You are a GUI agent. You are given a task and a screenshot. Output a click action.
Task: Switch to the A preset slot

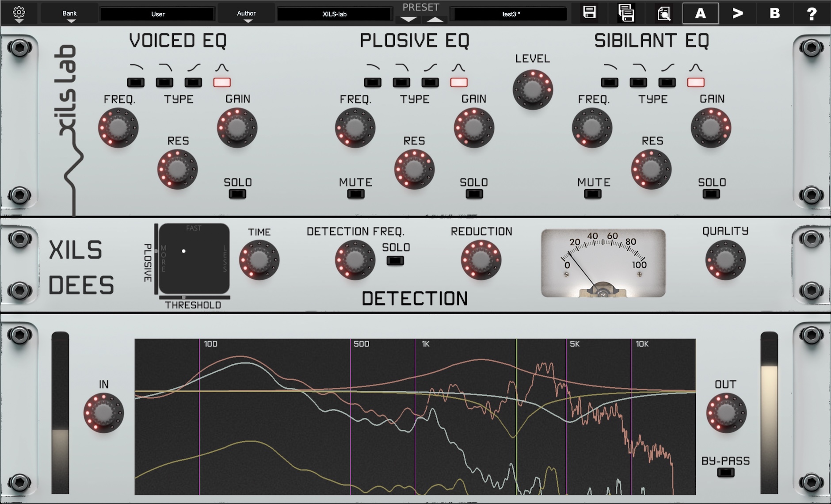coord(701,13)
